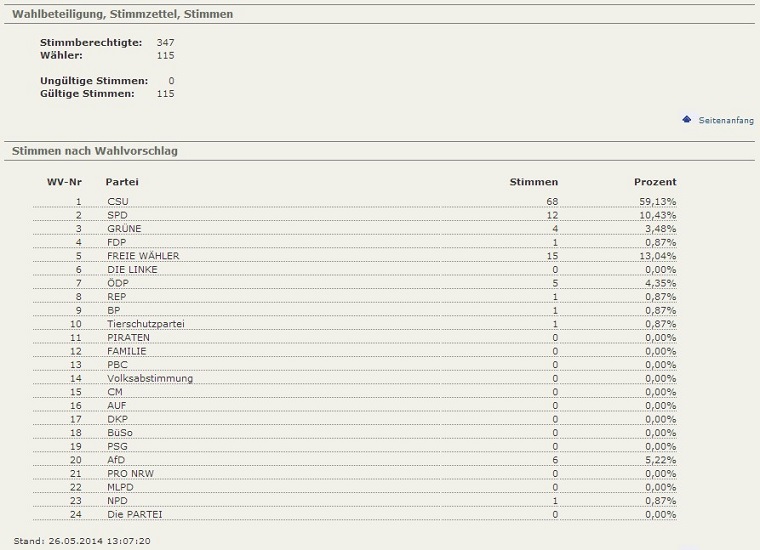Click the Wähler label

click(61, 55)
